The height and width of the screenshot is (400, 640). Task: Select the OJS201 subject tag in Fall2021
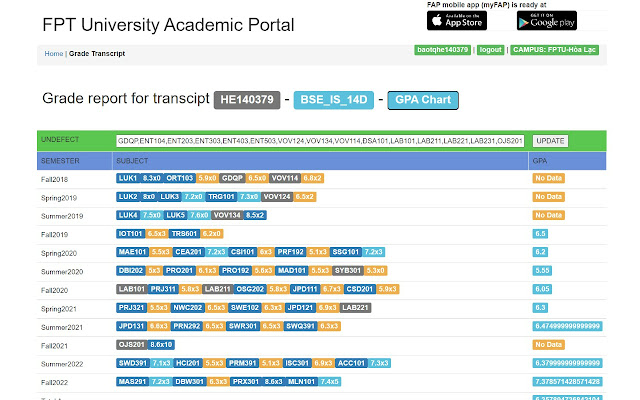point(132,345)
